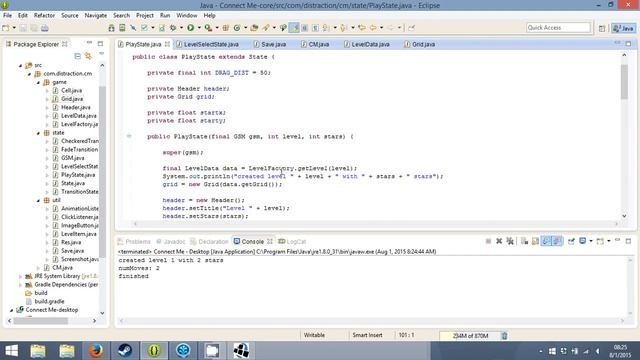Toggle Show Whitespace Characters

(x=315, y=28)
